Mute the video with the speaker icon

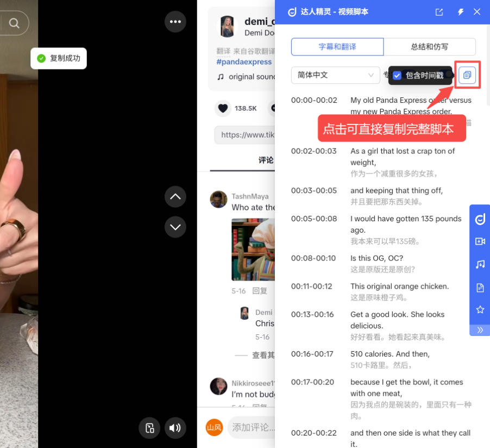[175, 428]
